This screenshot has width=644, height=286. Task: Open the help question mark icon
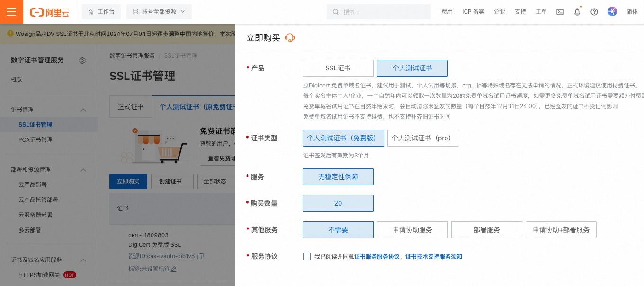pos(594,12)
